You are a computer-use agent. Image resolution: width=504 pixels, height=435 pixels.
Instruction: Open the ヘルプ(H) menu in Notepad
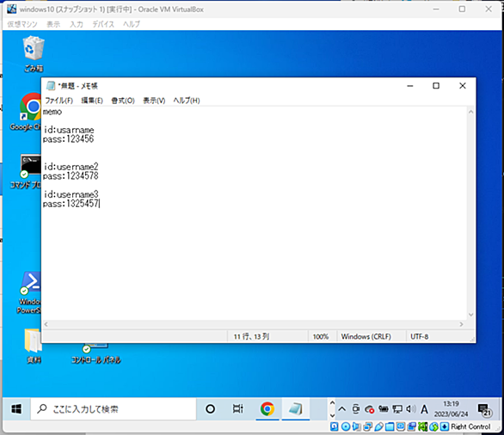(187, 101)
